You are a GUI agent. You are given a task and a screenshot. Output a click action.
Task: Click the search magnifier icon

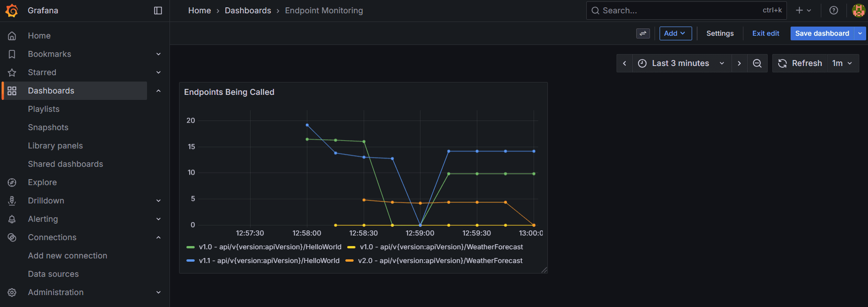point(595,11)
